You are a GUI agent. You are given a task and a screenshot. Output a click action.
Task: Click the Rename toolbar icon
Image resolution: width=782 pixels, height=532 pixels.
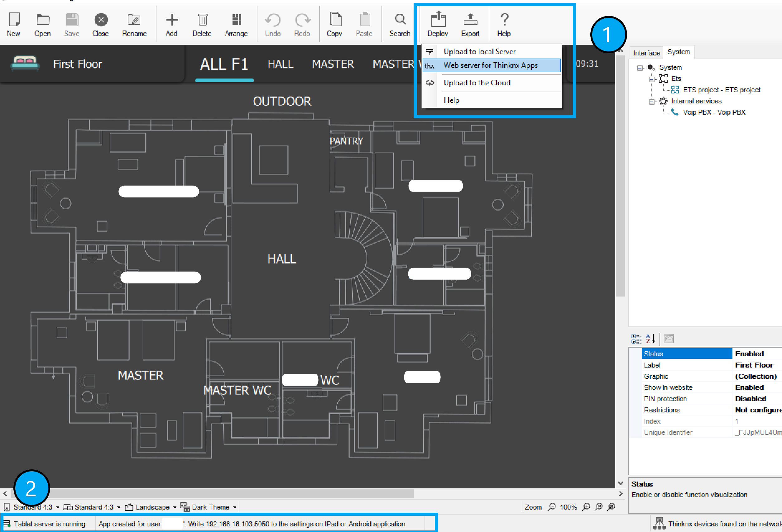(x=134, y=20)
